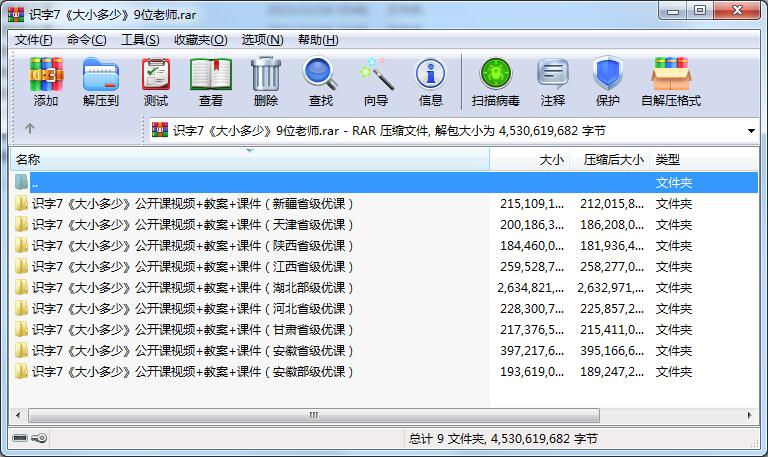This screenshot has width=768, height=457.
Task: Select the 江西省级优课 folder name
Action: (x=192, y=266)
